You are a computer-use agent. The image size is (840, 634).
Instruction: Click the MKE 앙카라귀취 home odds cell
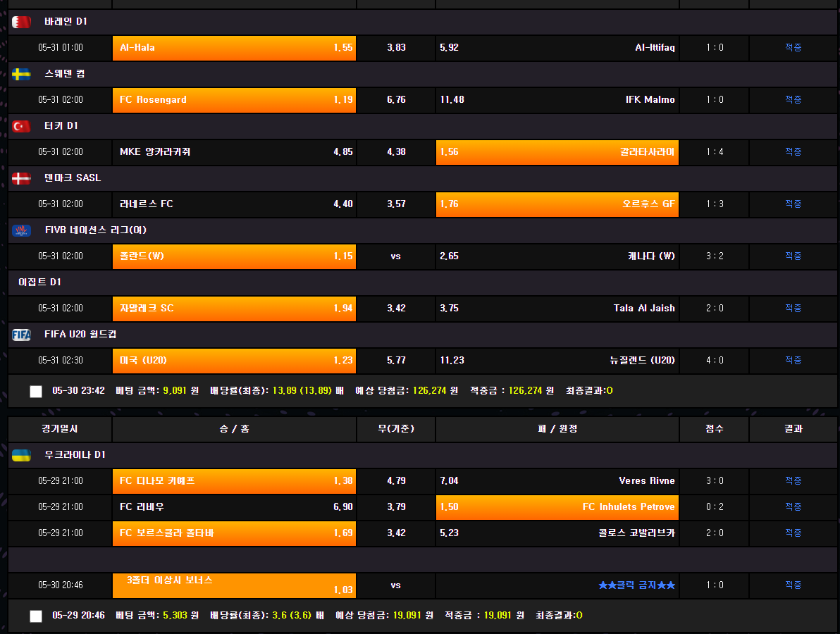234,152
